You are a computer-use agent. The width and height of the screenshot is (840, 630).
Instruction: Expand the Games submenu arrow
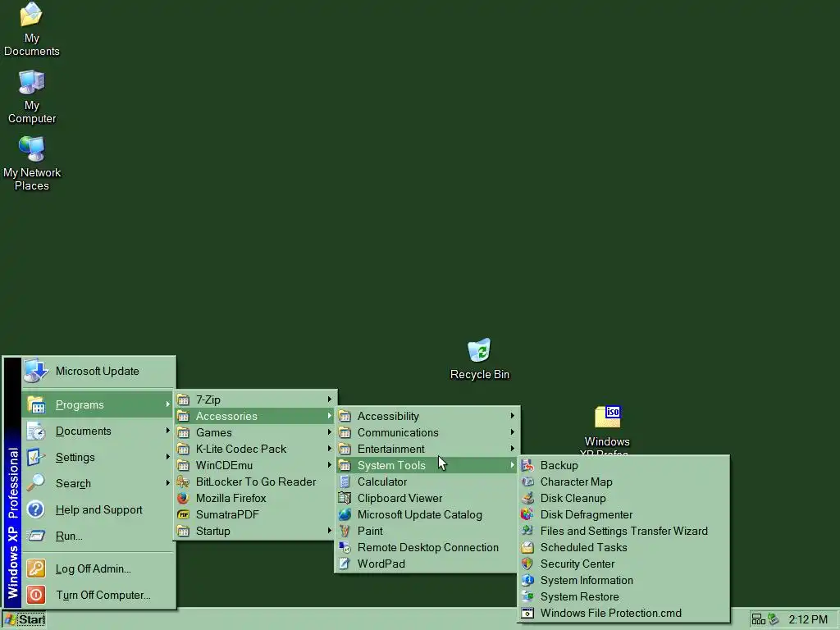(x=330, y=431)
